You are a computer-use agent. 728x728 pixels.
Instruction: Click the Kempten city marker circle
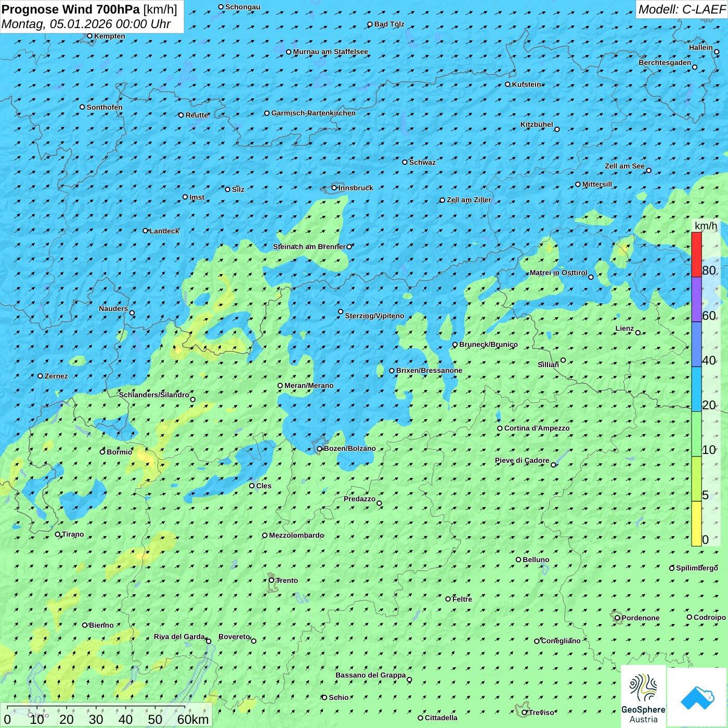pos(89,36)
